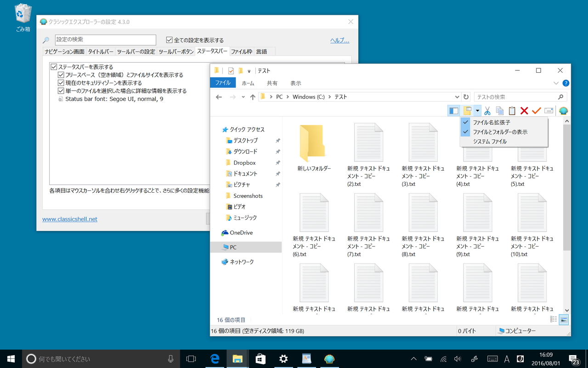Open the 表示 ribbon tab in Explorer
The height and width of the screenshot is (368, 588).
295,83
